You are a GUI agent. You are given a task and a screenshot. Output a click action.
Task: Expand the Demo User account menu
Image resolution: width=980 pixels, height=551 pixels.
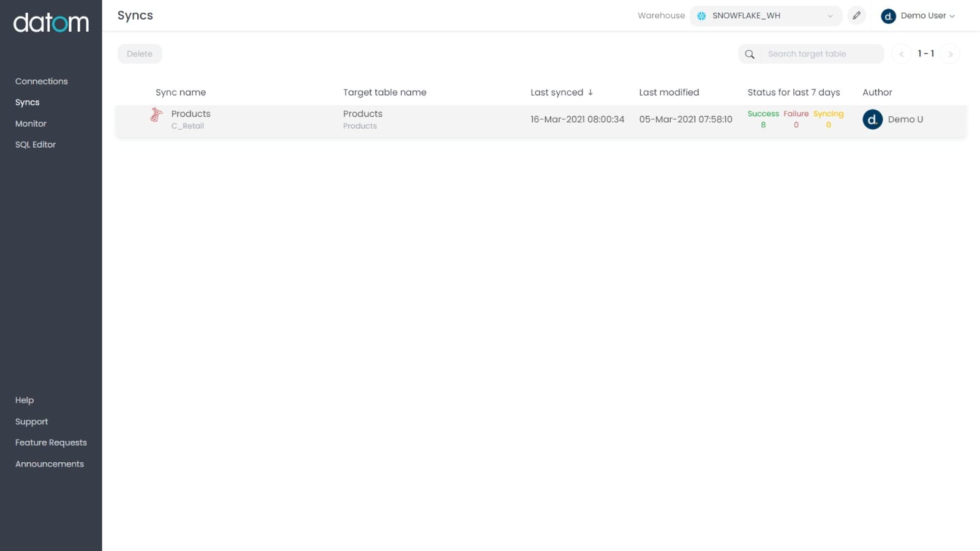click(927, 16)
